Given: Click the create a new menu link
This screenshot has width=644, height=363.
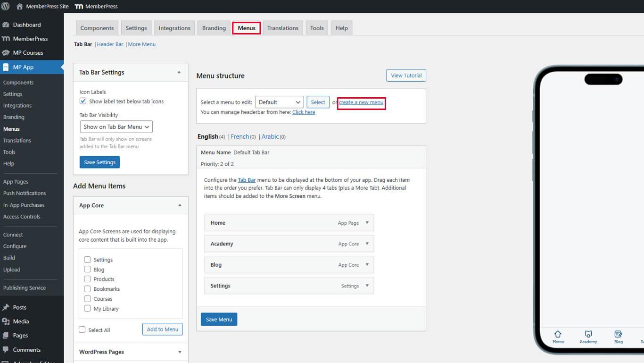Looking at the screenshot, I should (361, 102).
